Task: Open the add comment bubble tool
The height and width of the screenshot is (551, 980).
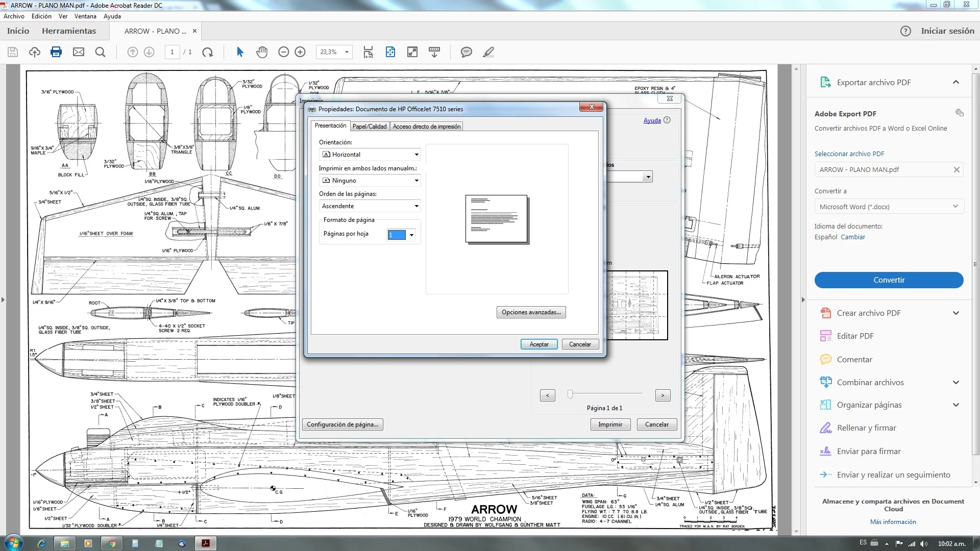Action: point(466,52)
